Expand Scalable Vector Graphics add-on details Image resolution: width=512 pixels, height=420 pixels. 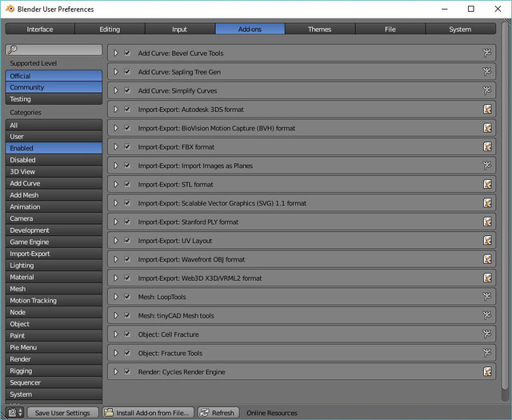(115, 203)
